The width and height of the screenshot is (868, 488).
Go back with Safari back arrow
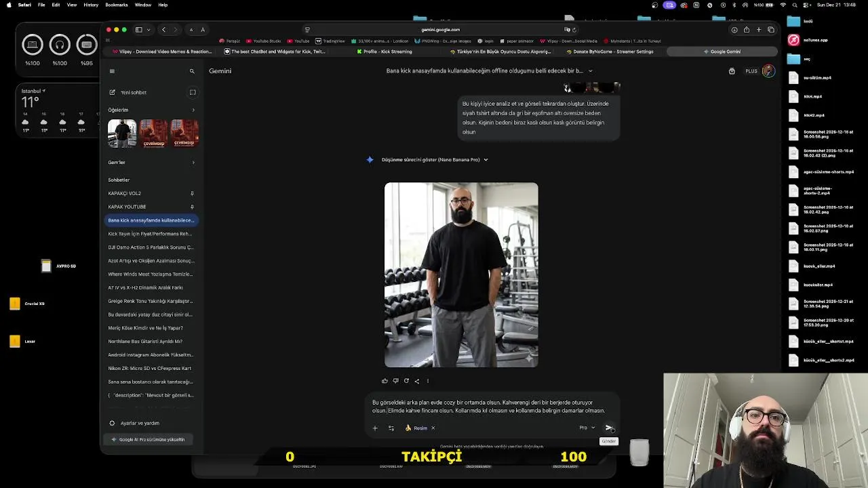click(163, 30)
